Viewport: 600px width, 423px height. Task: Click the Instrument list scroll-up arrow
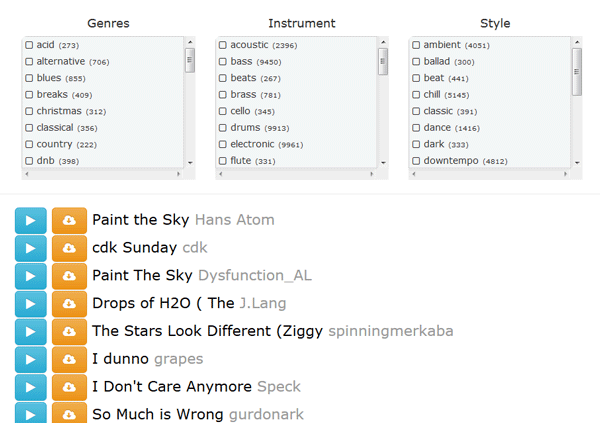(383, 43)
